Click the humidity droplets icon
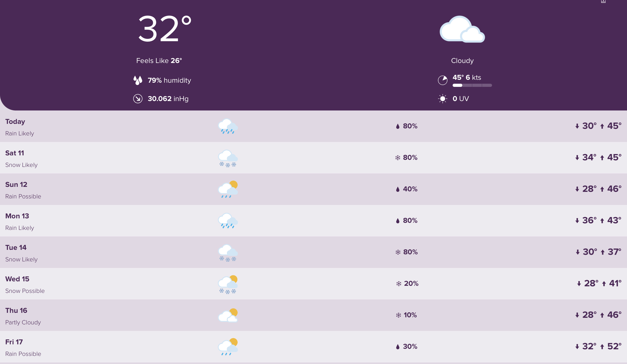 [138, 80]
